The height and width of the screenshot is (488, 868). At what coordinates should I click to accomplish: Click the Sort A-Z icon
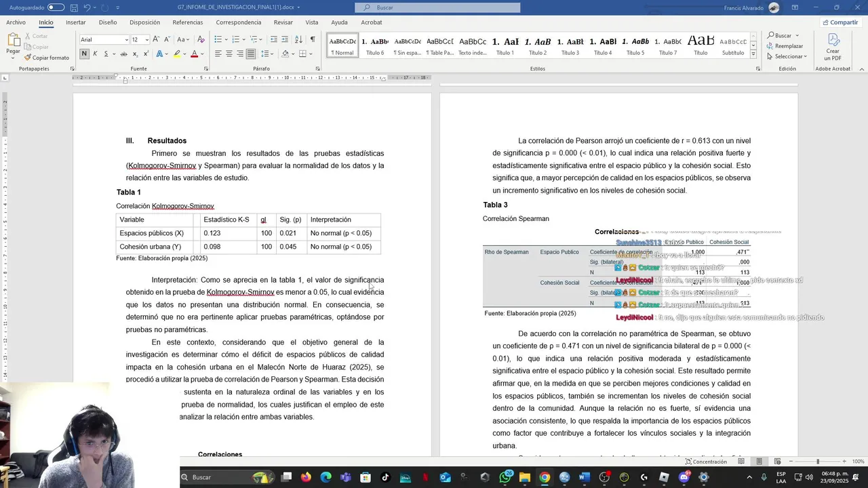click(x=300, y=39)
